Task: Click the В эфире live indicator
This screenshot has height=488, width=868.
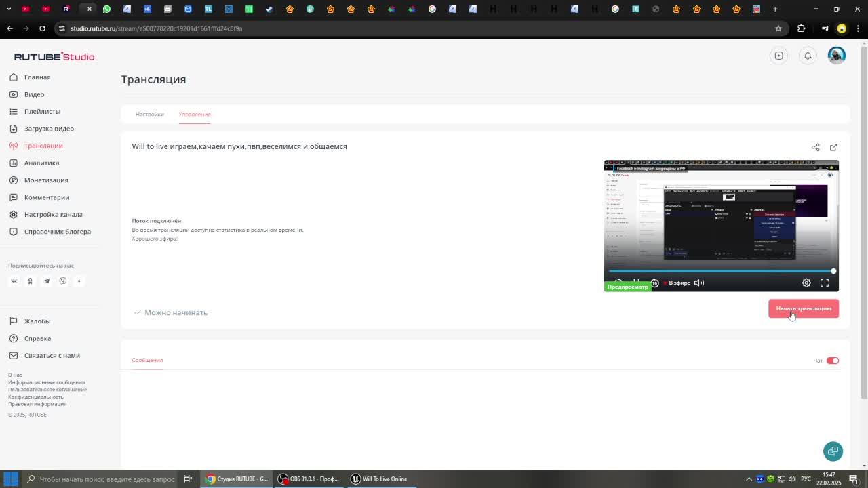Action: tap(677, 283)
